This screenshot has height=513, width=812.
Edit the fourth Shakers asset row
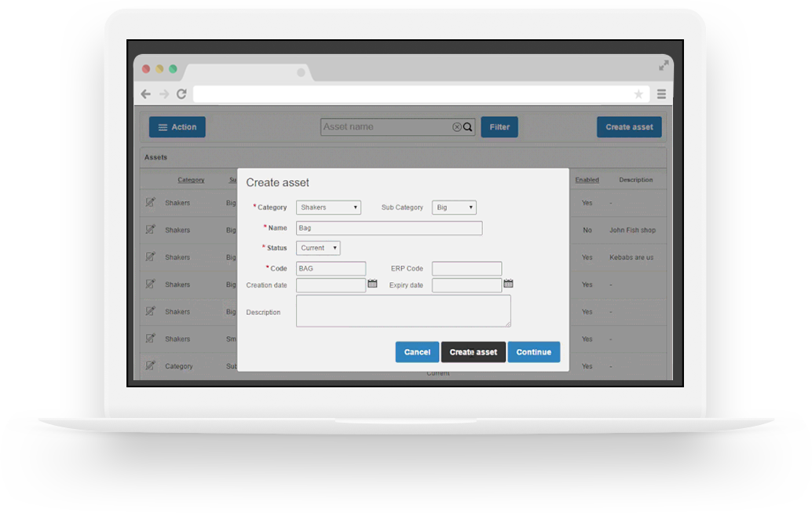[x=150, y=284]
